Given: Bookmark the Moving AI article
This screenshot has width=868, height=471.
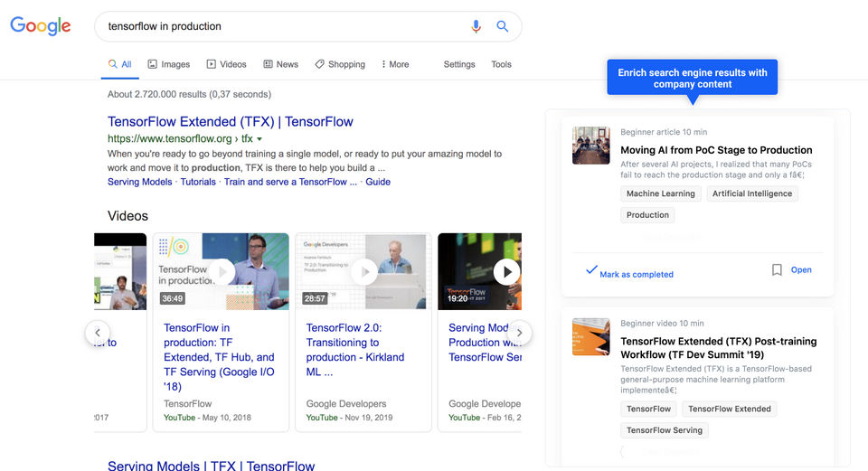Looking at the screenshot, I should pyautogui.click(x=777, y=269).
